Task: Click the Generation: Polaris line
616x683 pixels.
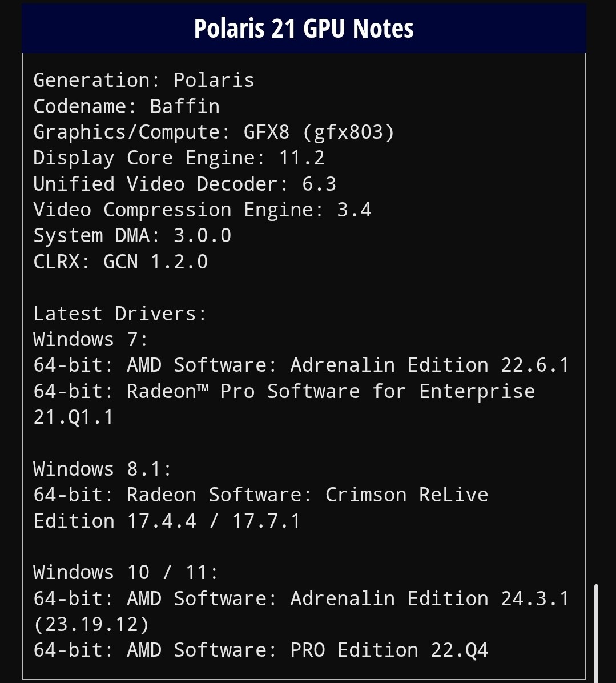Action: point(144,80)
